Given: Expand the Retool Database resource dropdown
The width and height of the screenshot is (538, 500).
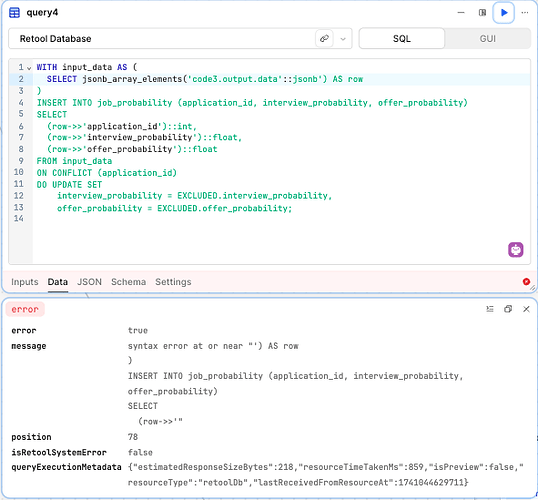Looking at the screenshot, I should [x=343, y=39].
